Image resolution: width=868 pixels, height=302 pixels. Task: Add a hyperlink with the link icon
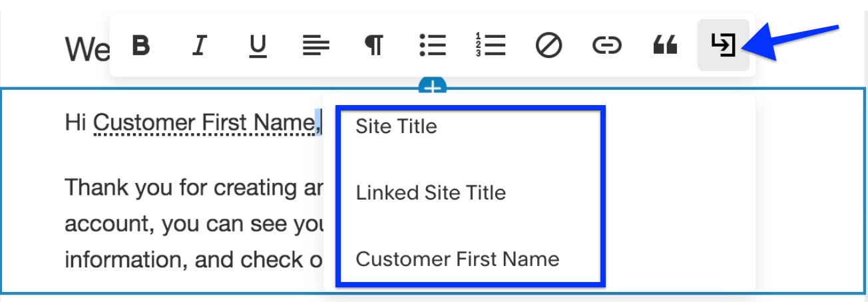606,46
